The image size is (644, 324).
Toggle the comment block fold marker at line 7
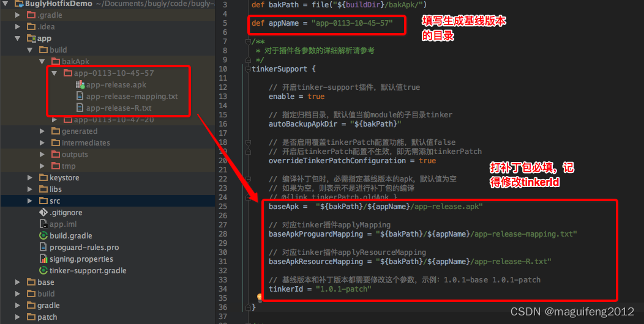point(248,42)
